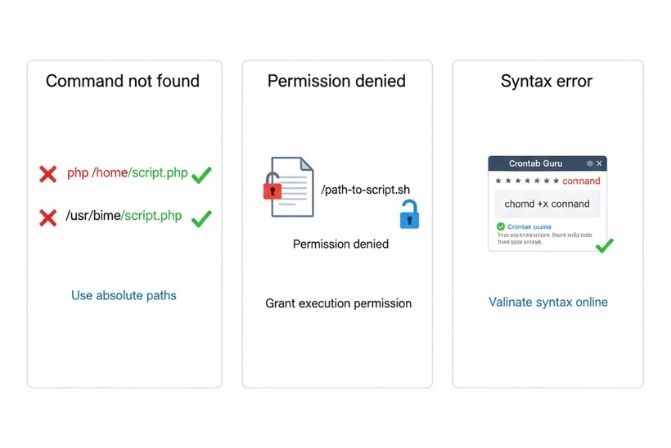Click the "Grant execution permission" text
The image size is (671, 448).
pos(338,303)
